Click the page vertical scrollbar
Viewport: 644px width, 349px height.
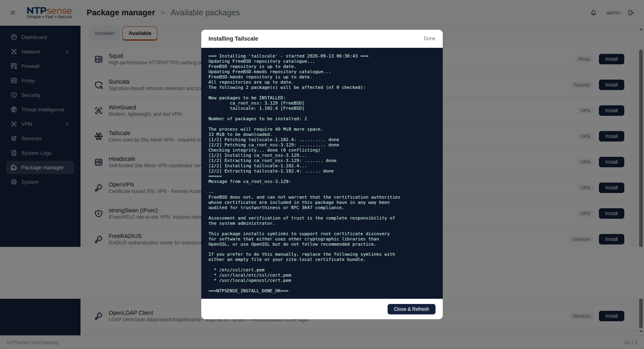tap(641, 189)
